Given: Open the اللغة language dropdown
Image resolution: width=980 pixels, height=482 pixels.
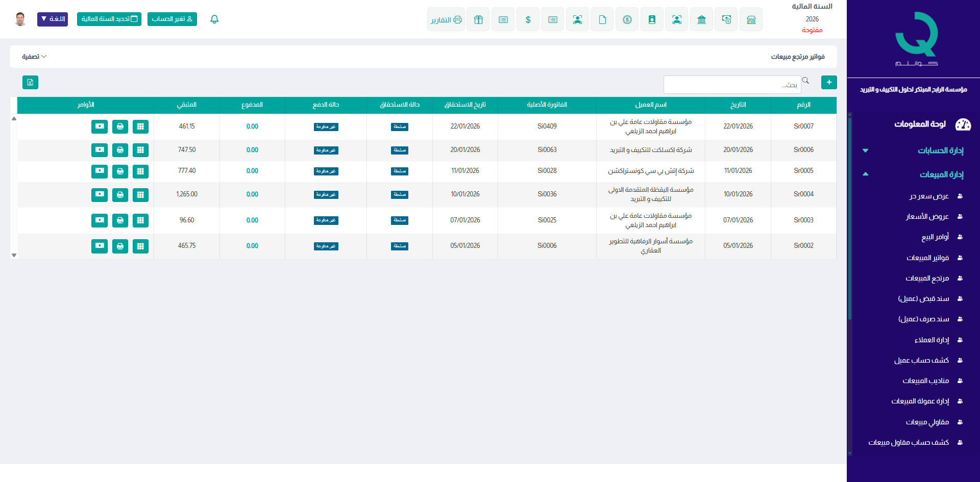Looking at the screenshot, I should (53, 19).
